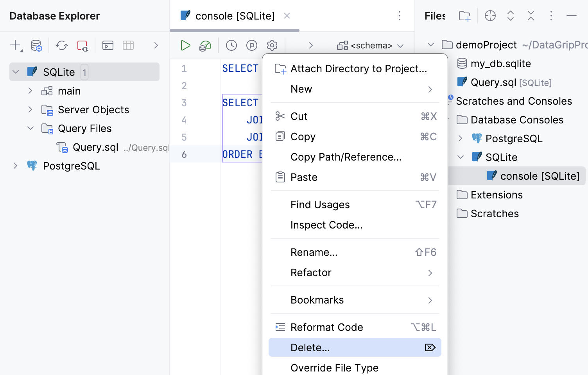Open the query History clock icon

(231, 45)
